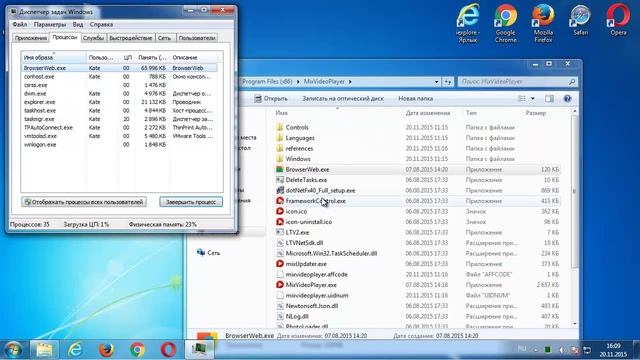Select the TPAutoConnect.exe process row
Screen dimensions: 640x360
(119, 128)
